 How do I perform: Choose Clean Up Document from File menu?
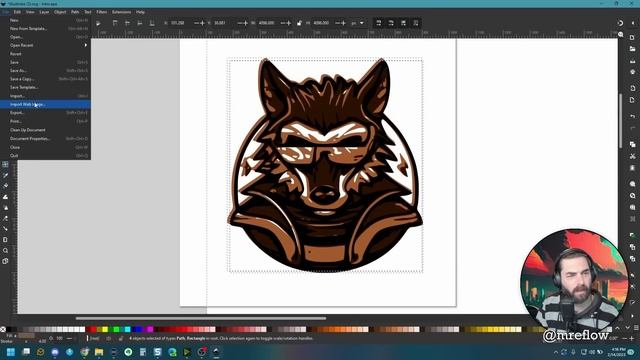pyautogui.click(x=45, y=130)
